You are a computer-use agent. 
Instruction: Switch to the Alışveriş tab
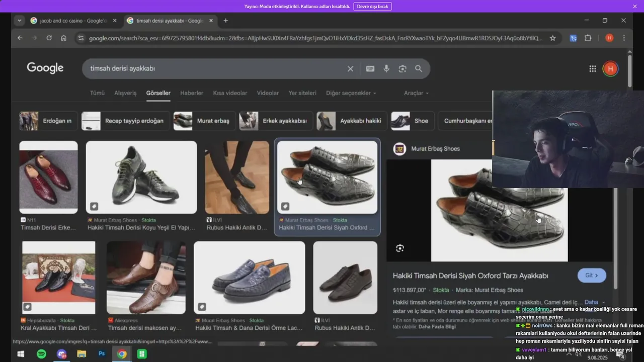click(125, 93)
